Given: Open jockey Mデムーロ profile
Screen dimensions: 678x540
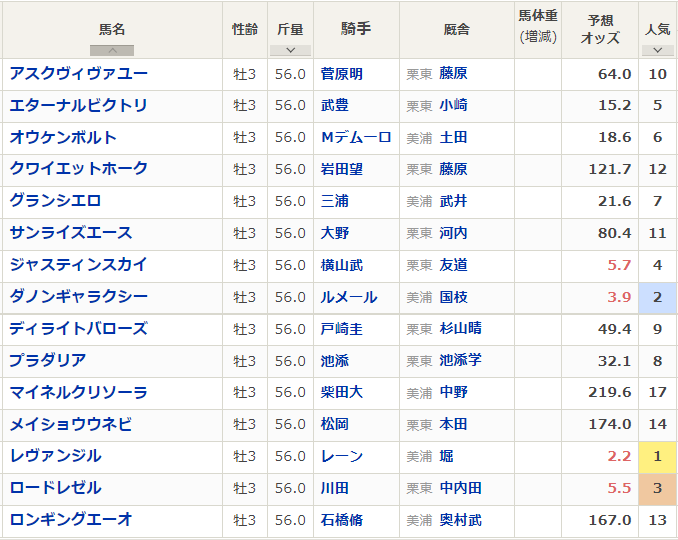Looking at the screenshot, I should tap(356, 137).
